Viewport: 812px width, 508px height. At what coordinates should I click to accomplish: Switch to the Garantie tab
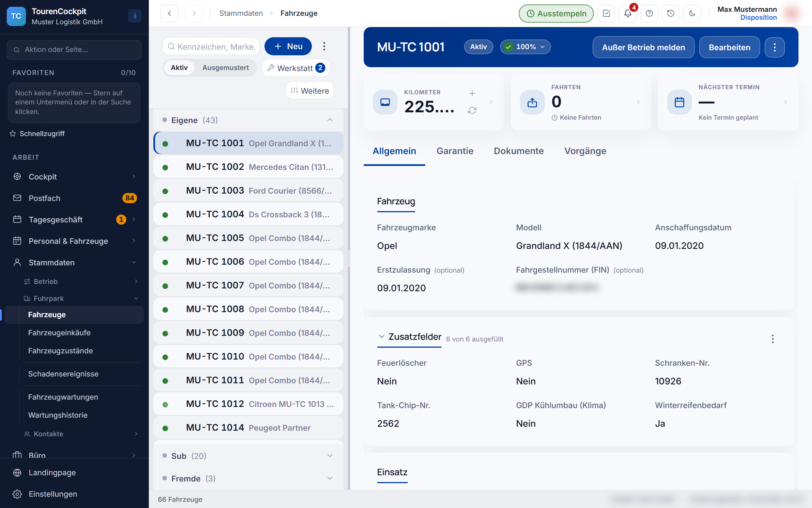455,151
